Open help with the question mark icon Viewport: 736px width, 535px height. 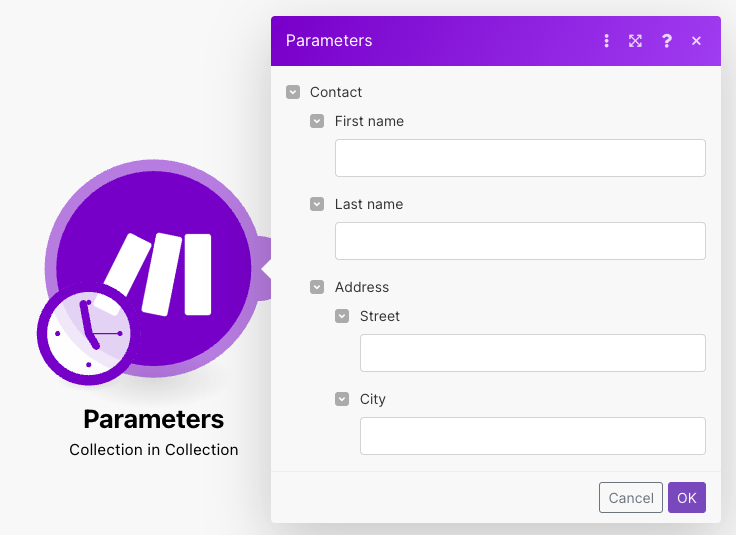[667, 41]
